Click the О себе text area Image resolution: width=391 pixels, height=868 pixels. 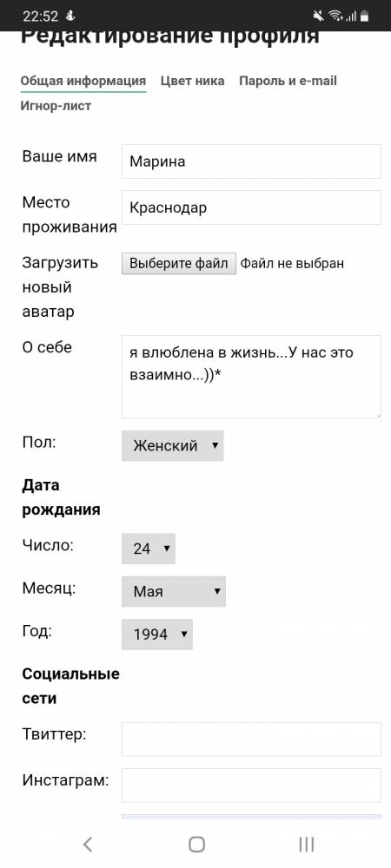point(251,377)
